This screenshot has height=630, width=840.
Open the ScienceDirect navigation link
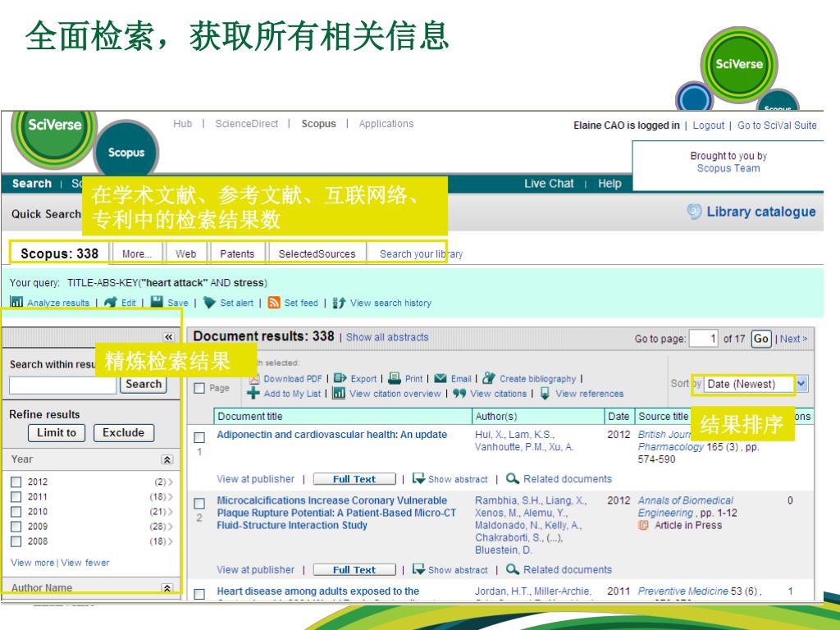pyautogui.click(x=246, y=124)
